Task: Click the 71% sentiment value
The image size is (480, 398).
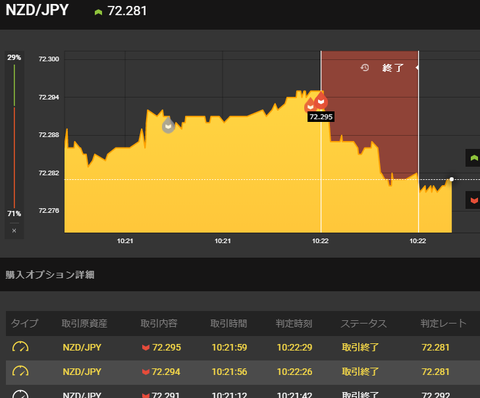Action: coord(14,213)
